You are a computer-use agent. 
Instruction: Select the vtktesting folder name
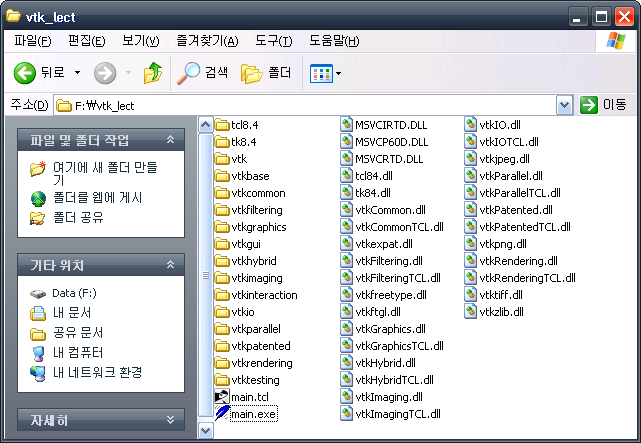(256, 380)
